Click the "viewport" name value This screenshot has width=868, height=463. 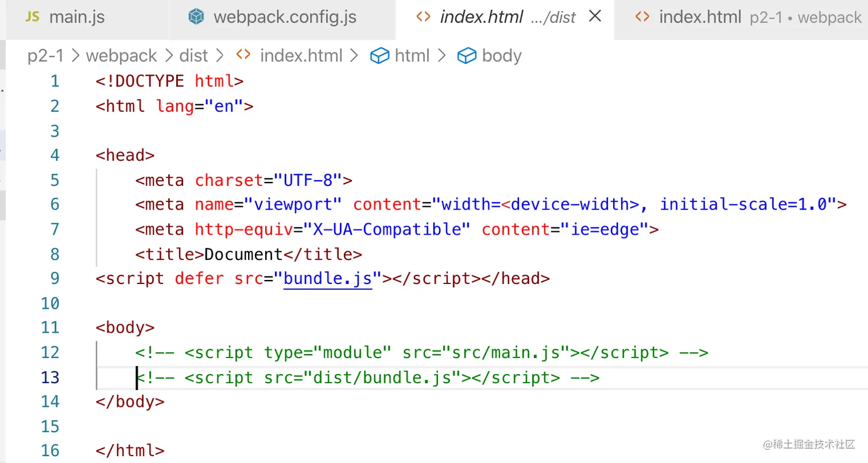(x=293, y=204)
